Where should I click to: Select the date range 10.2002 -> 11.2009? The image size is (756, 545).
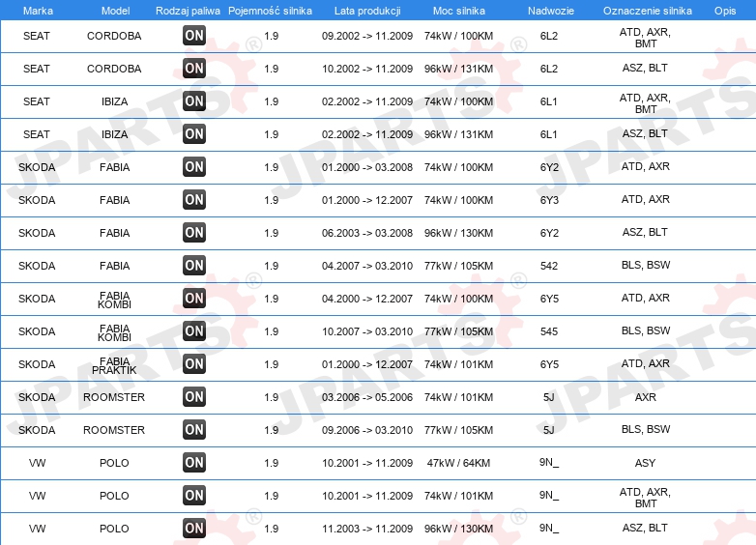pos(367,69)
